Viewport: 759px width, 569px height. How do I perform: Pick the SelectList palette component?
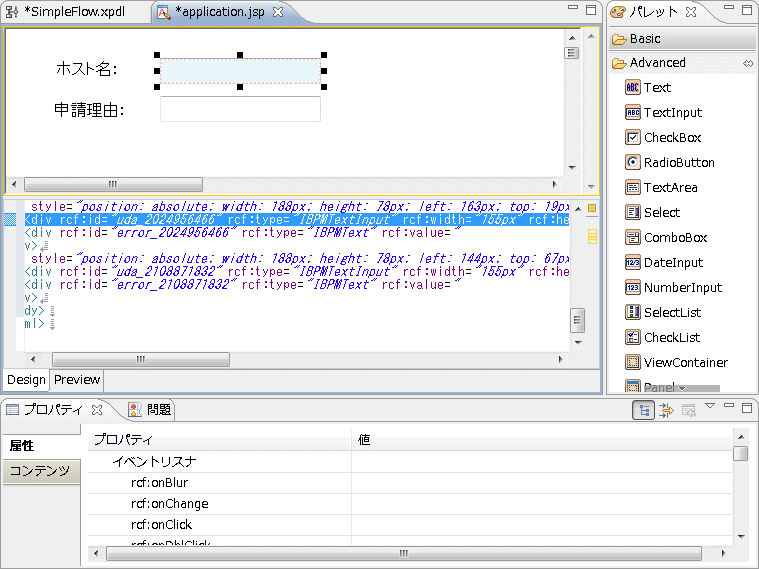point(663,313)
